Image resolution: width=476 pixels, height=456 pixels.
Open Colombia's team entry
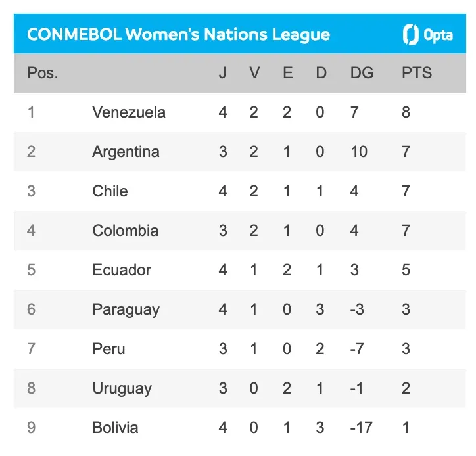coord(125,231)
